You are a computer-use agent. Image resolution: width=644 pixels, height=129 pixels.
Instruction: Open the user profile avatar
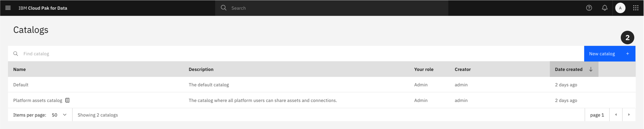coord(620,8)
